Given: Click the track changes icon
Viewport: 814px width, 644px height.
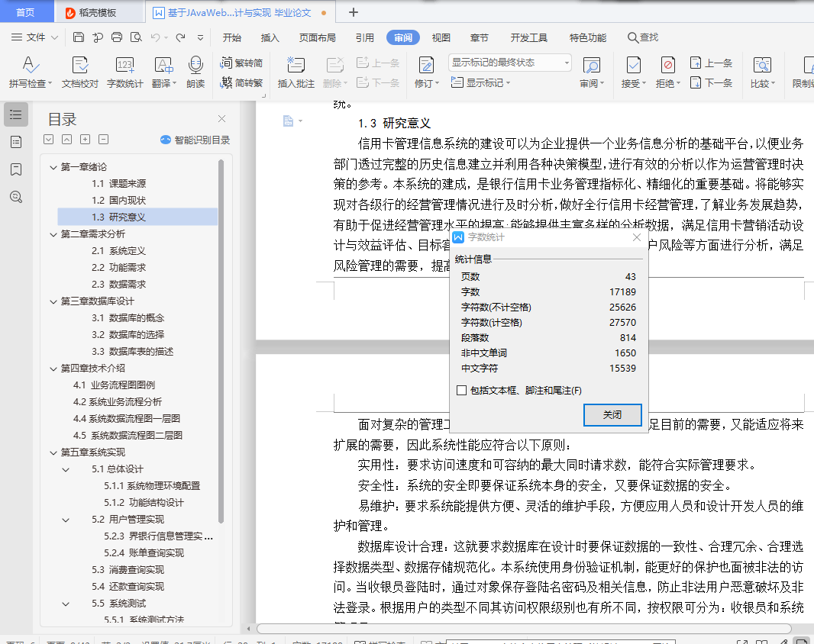Looking at the screenshot, I should [426, 66].
